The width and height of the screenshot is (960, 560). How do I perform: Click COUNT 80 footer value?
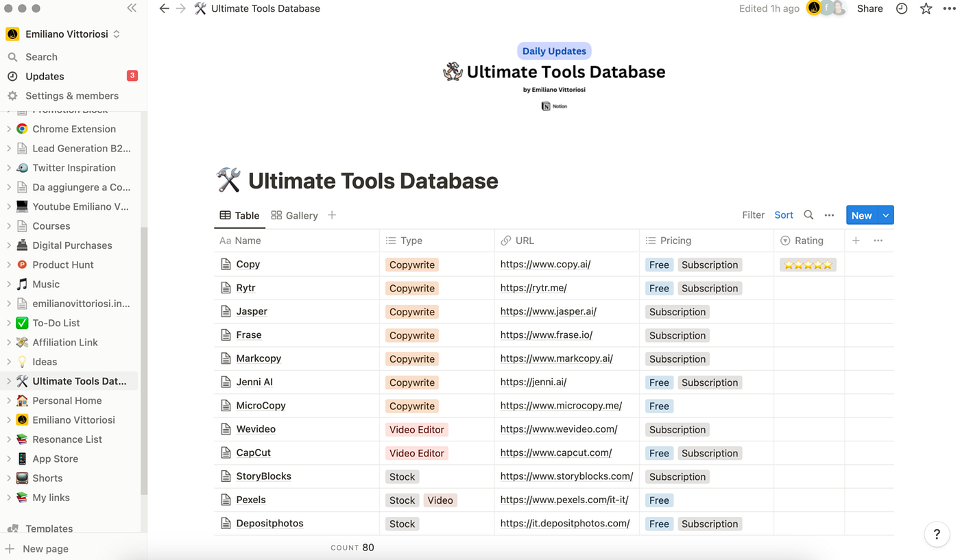tap(352, 547)
